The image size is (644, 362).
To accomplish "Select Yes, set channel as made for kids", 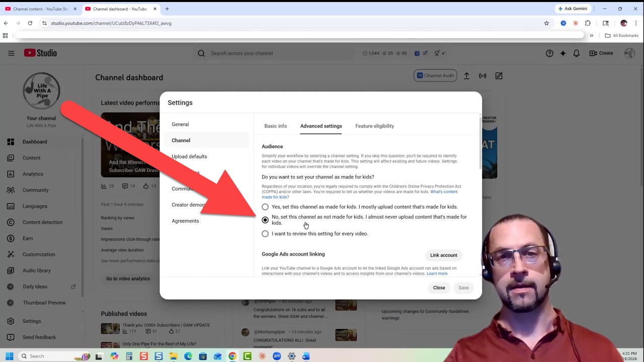I will point(265,207).
